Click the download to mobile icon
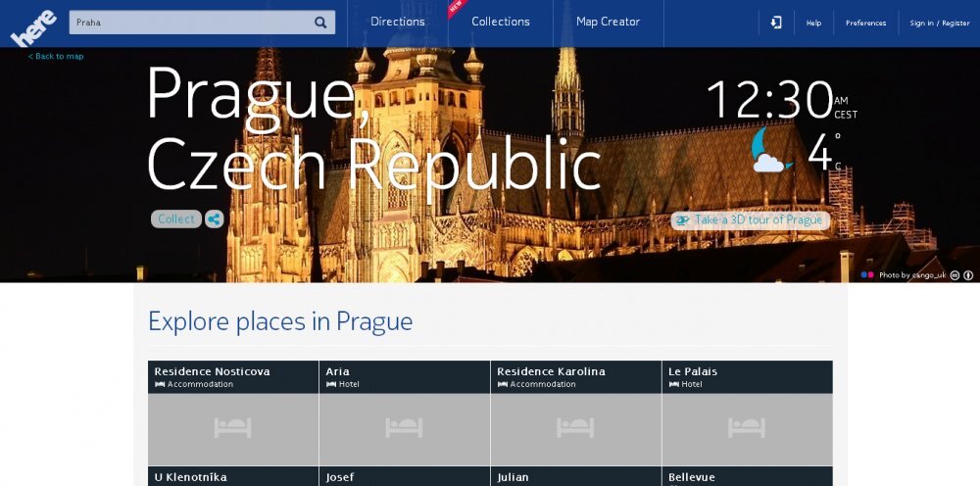 click(x=776, y=23)
